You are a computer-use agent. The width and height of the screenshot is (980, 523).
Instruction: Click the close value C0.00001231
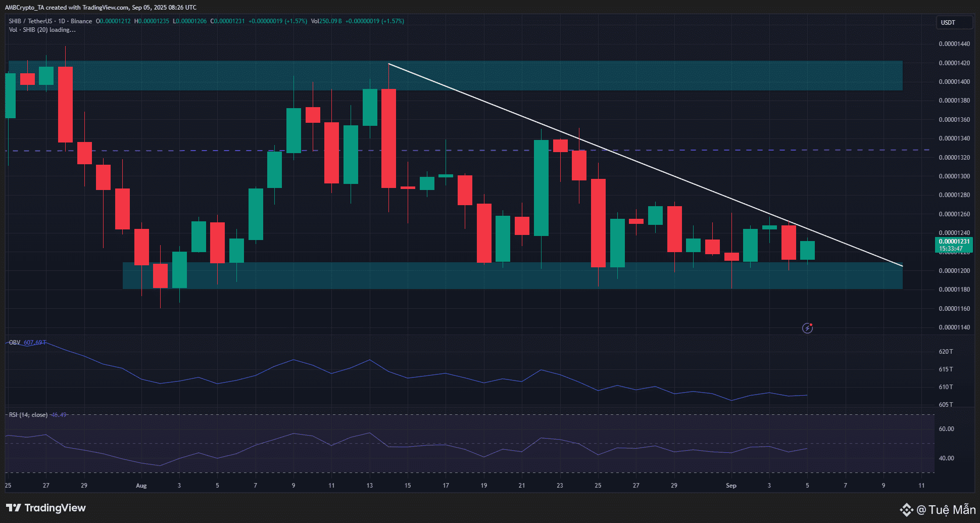pos(227,21)
